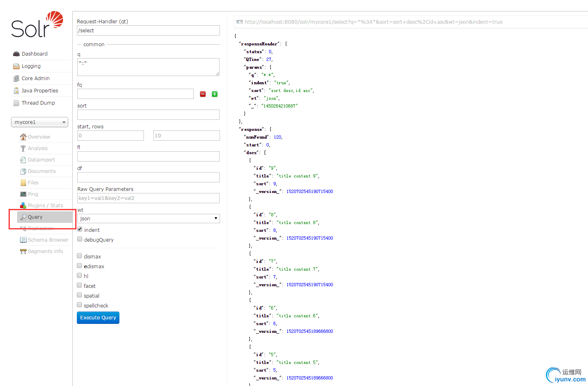Click the Plugins / Stats icon
The image size is (588, 386).
click(23, 205)
